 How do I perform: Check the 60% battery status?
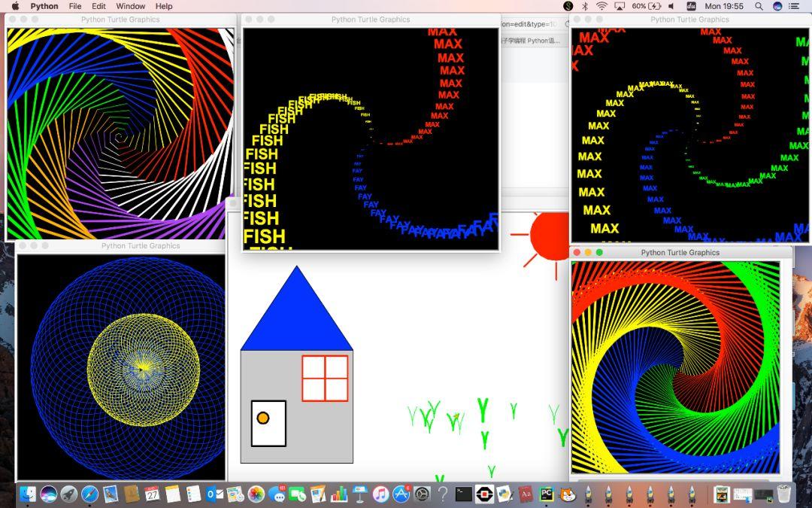click(x=647, y=6)
